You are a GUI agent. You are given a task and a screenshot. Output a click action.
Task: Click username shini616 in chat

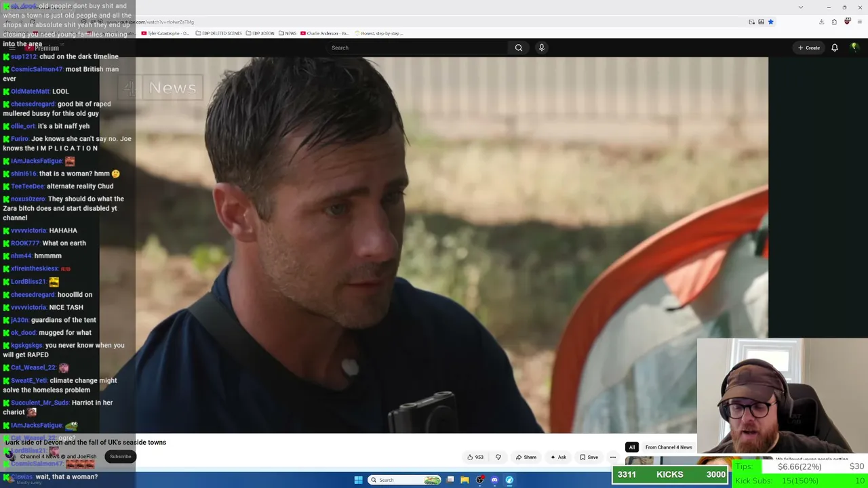tap(24, 174)
